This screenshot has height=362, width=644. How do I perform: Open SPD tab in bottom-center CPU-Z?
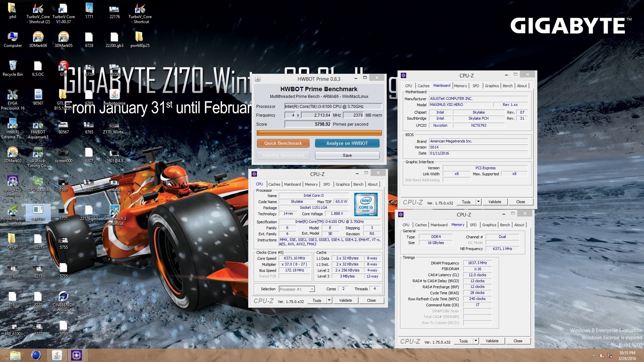tap(326, 184)
